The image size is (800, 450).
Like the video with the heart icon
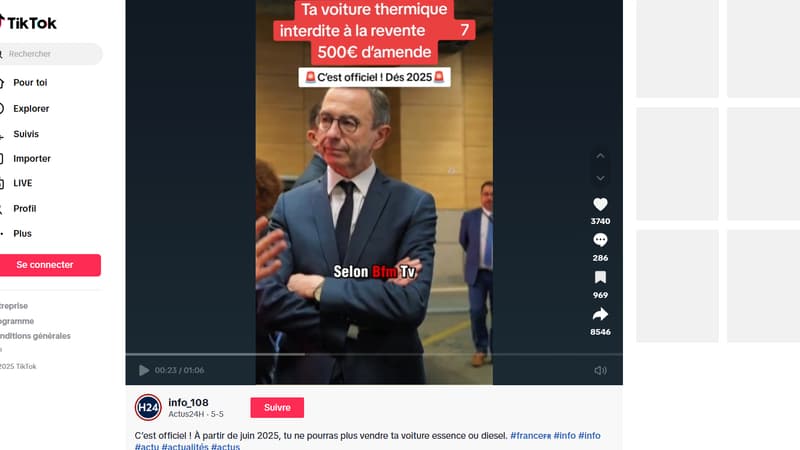(600, 205)
